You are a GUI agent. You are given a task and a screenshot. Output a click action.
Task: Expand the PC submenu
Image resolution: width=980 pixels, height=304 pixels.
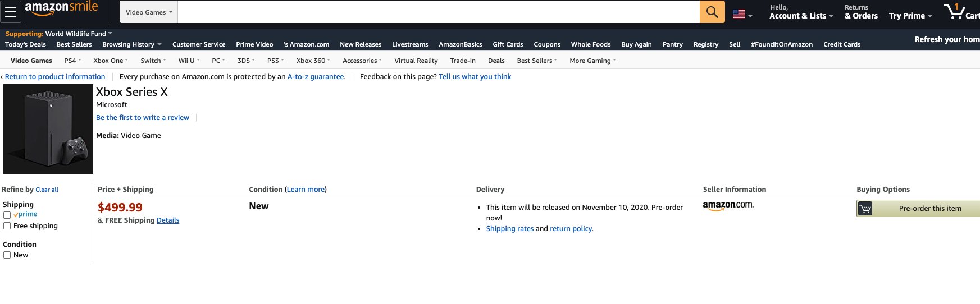[218, 61]
